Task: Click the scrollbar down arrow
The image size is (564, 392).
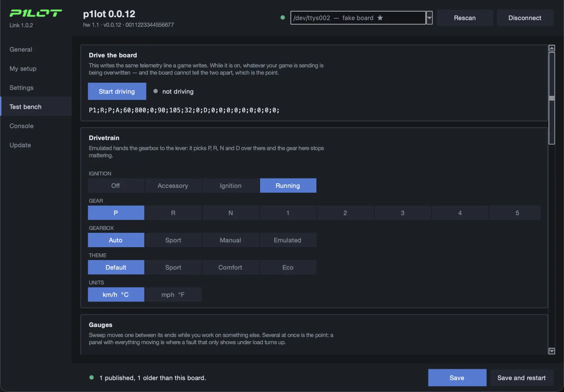Action: pos(552,351)
